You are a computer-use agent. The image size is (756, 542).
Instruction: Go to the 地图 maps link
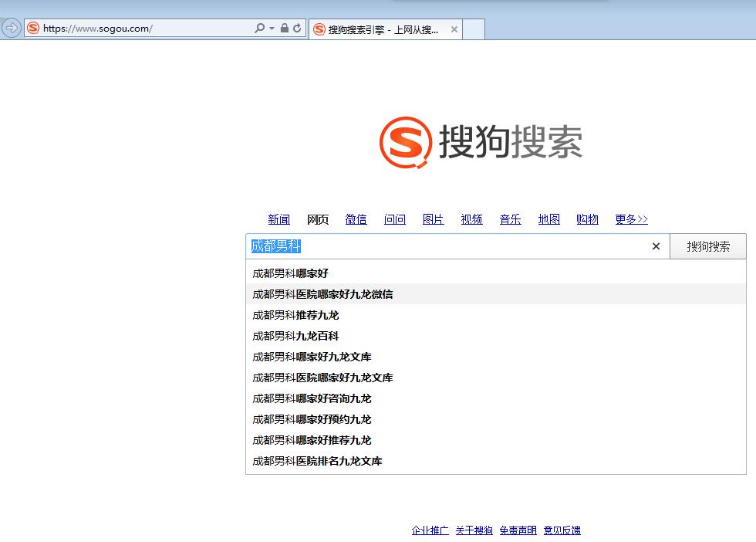pos(549,219)
